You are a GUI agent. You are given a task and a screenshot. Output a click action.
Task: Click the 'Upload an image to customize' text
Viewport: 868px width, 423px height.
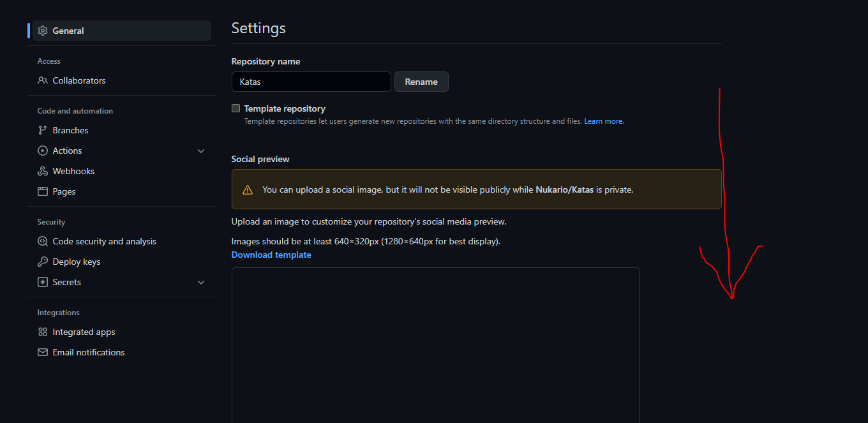click(x=369, y=221)
